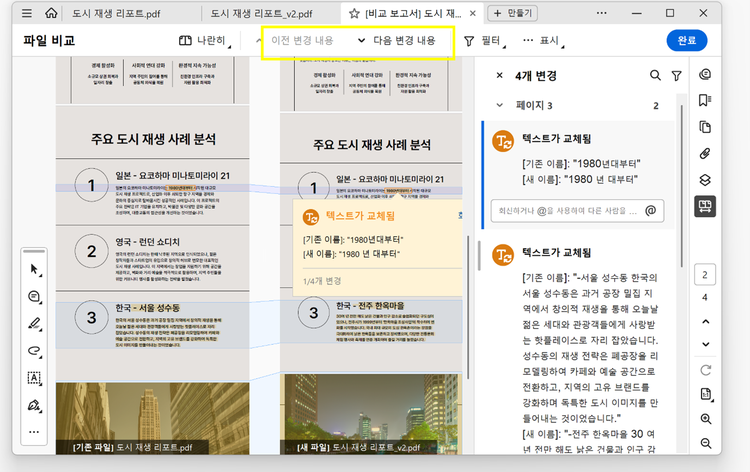This screenshot has height=472, width=750.
Task: Toggle the compare files panel icon
Action: point(705,206)
